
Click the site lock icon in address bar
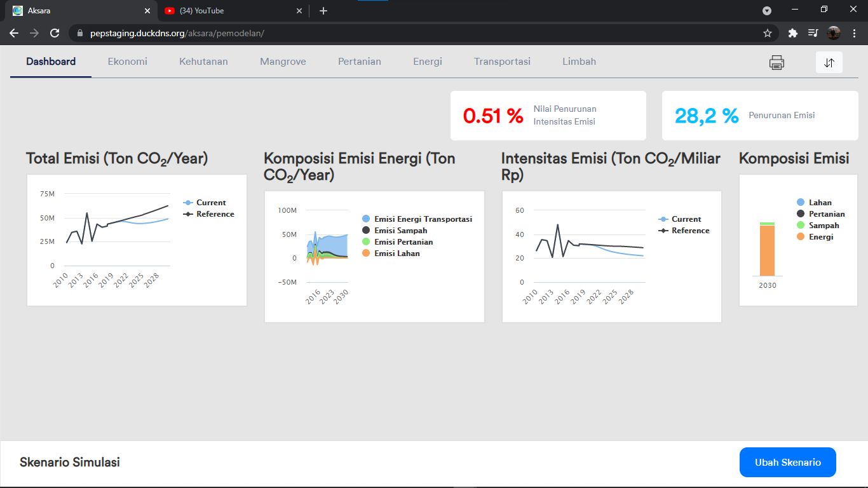80,33
